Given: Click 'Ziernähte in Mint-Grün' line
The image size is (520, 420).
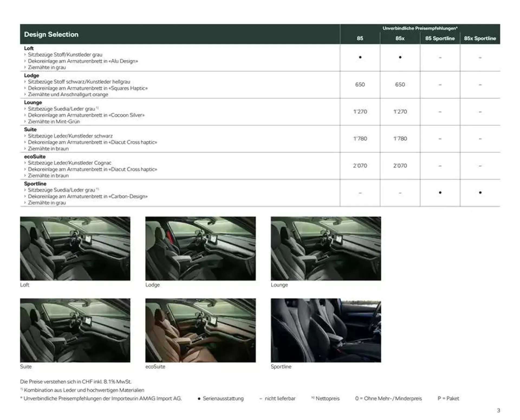Looking at the screenshot, I should coord(54,122).
